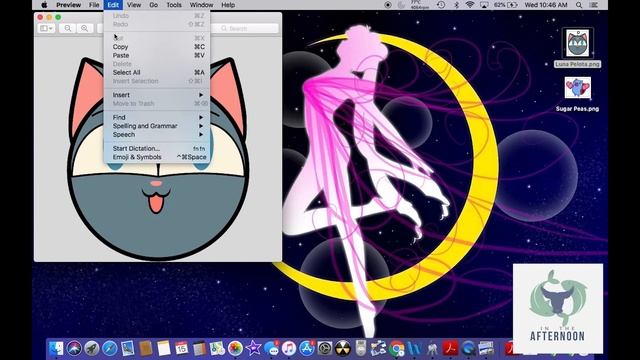The image size is (640, 360).
Task: Open Maps from the Dock
Action: coord(217,348)
